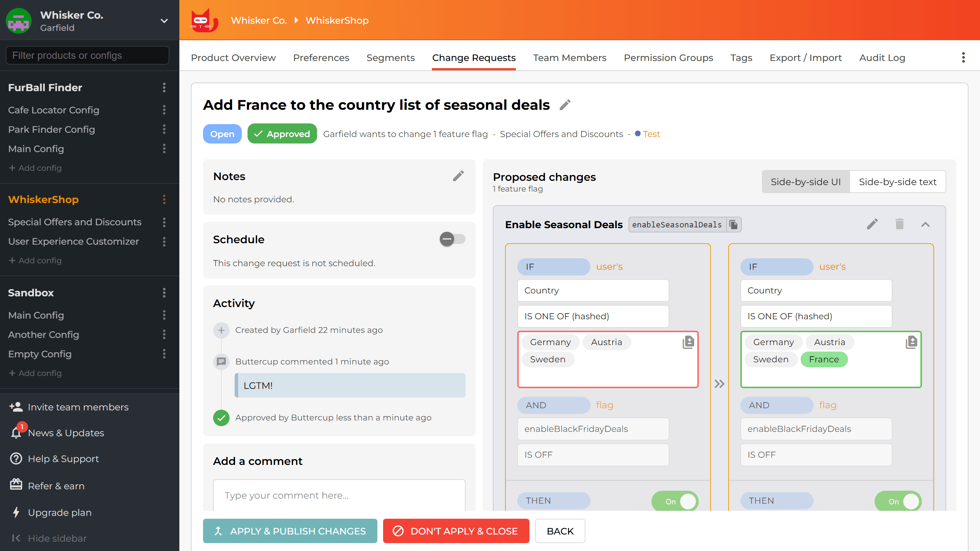Collapse the Enable Seasonal Deals card

tap(925, 225)
